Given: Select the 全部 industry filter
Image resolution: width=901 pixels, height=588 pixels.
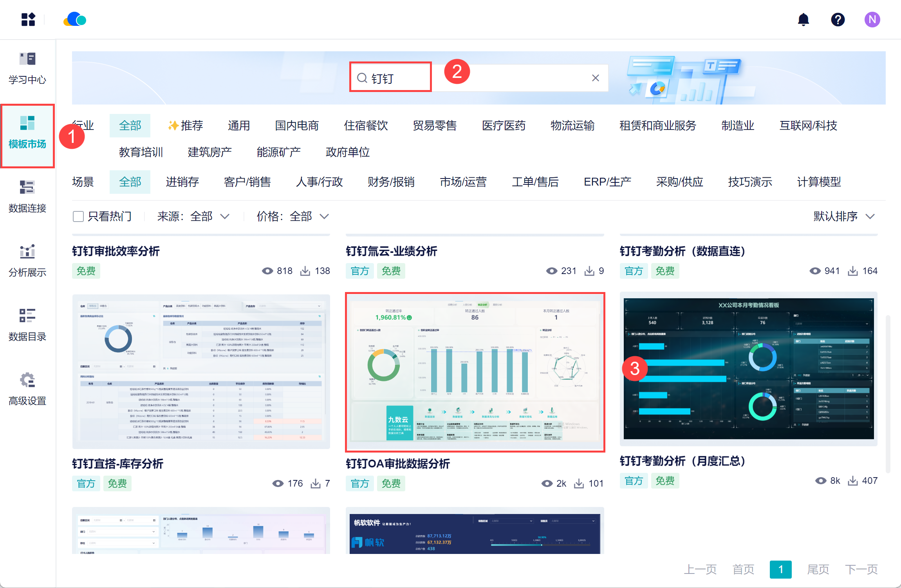Looking at the screenshot, I should coord(130,126).
